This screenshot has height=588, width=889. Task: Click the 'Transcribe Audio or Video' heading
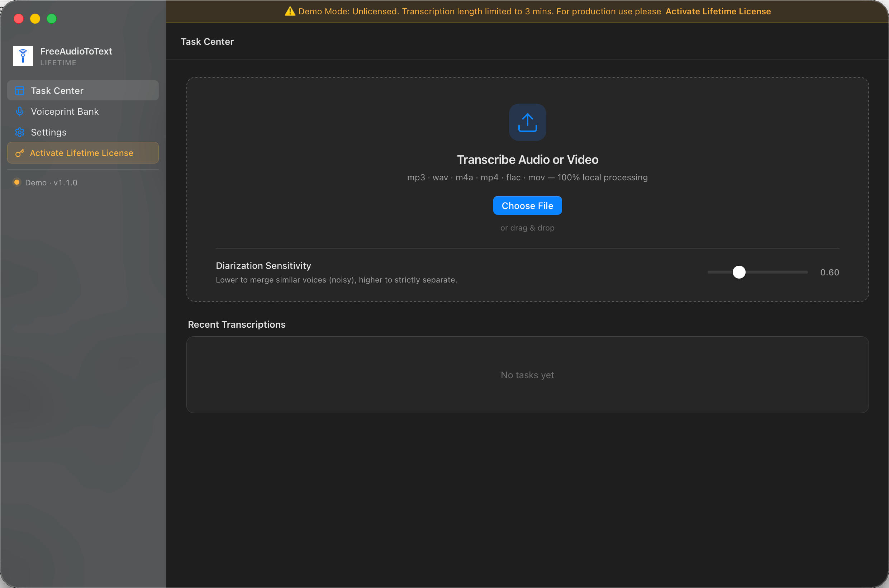pyautogui.click(x=527, y=160)
